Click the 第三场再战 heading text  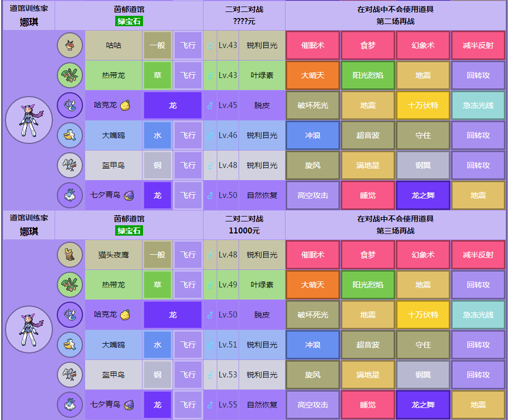point(395,231)
